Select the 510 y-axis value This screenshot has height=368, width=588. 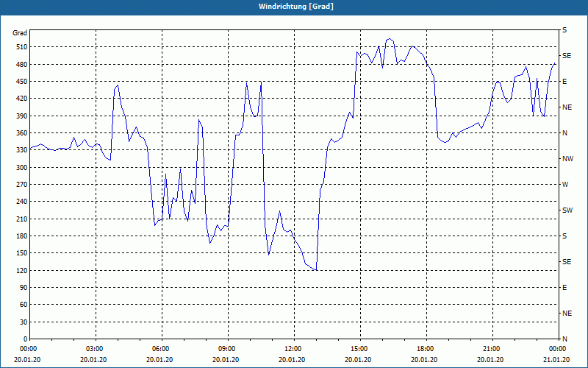point(21,47)
